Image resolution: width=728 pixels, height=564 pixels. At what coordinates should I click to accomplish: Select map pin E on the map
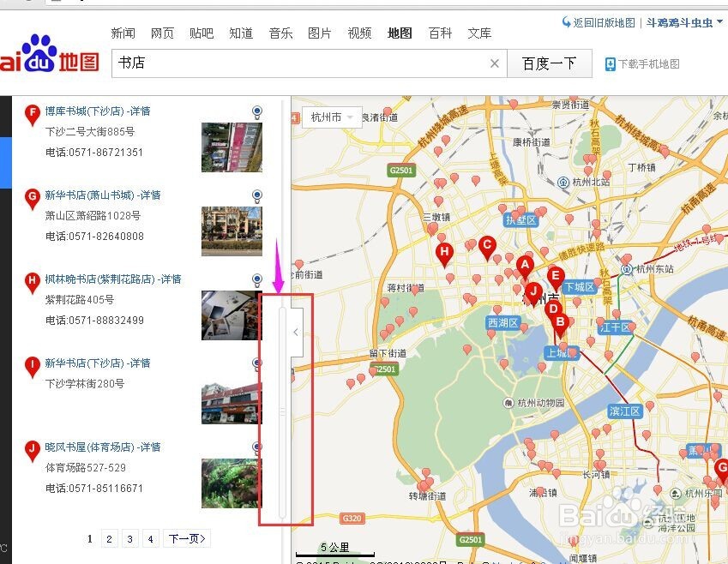(x=556, y=278)
